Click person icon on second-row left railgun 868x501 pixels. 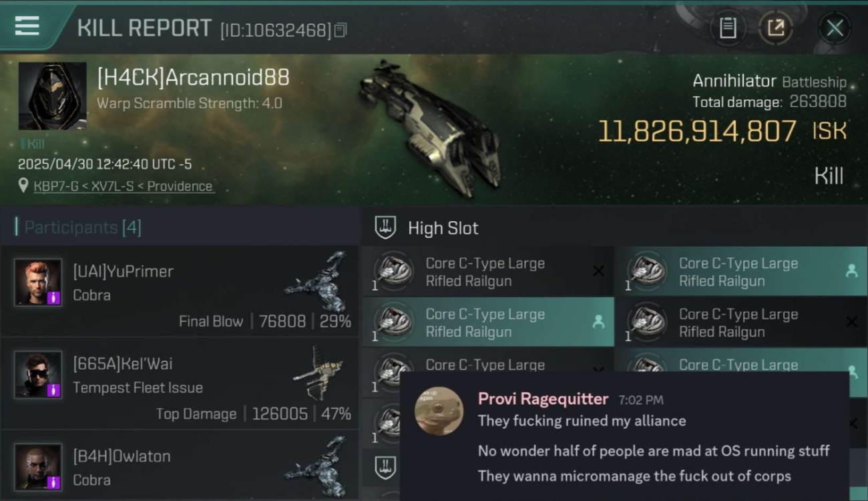pyautogui.click(x=598, y=321)
